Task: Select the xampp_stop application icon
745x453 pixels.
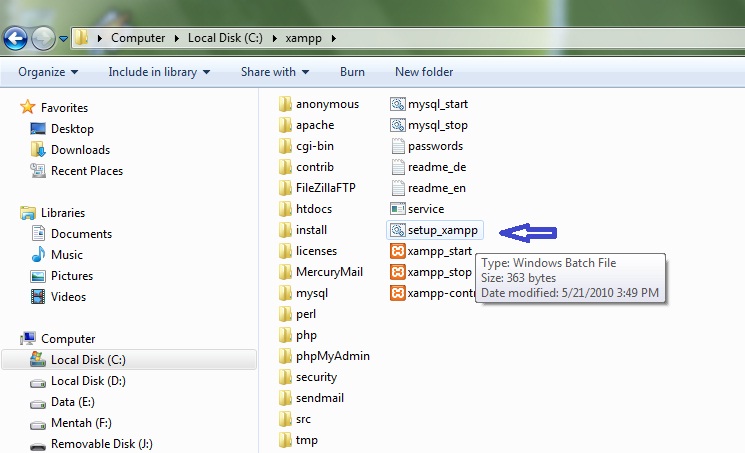Action: [398, 272]
